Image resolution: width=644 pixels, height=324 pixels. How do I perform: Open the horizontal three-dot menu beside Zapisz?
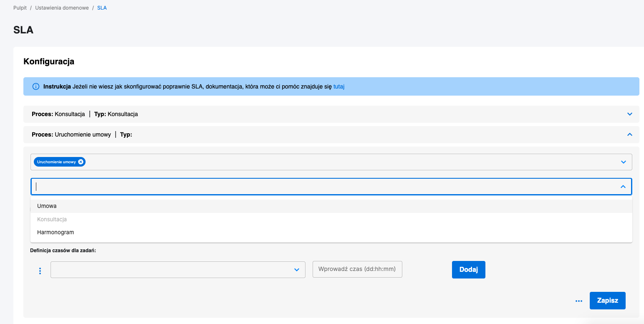578,301
